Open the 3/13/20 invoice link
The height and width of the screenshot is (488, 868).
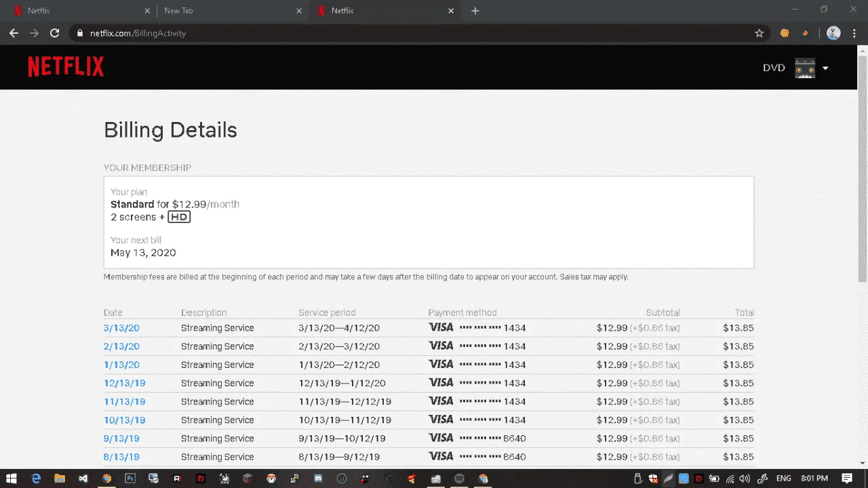tap(121, 328)
